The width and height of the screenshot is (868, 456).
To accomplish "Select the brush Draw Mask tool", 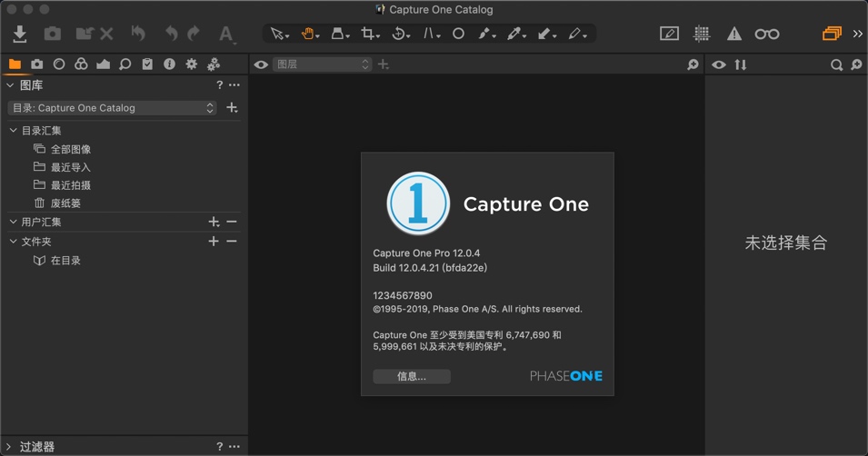I will point(486,35).
